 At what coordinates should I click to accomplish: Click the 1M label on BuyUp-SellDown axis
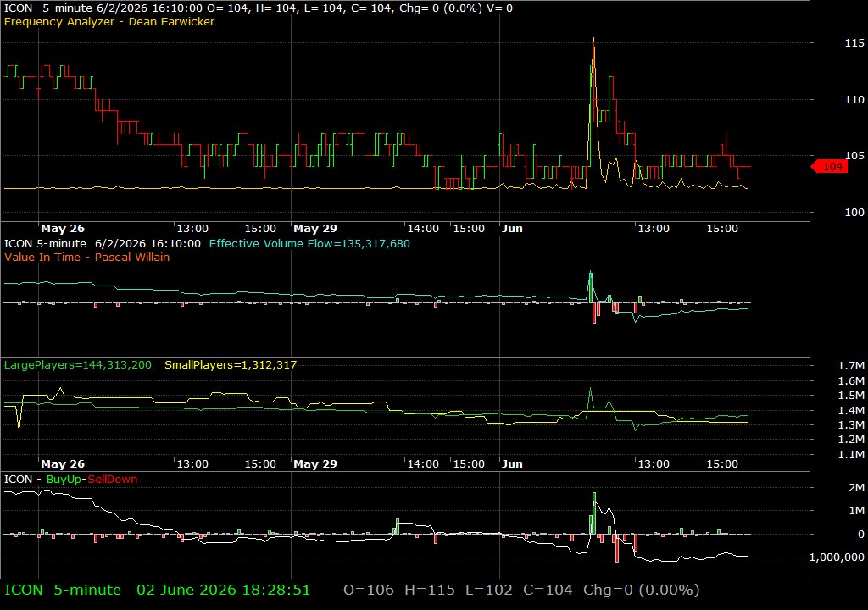point(856,511)
